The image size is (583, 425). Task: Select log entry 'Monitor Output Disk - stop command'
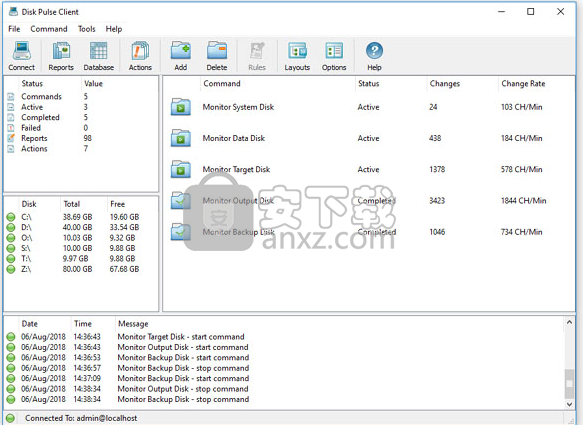(x=285, y=389)
